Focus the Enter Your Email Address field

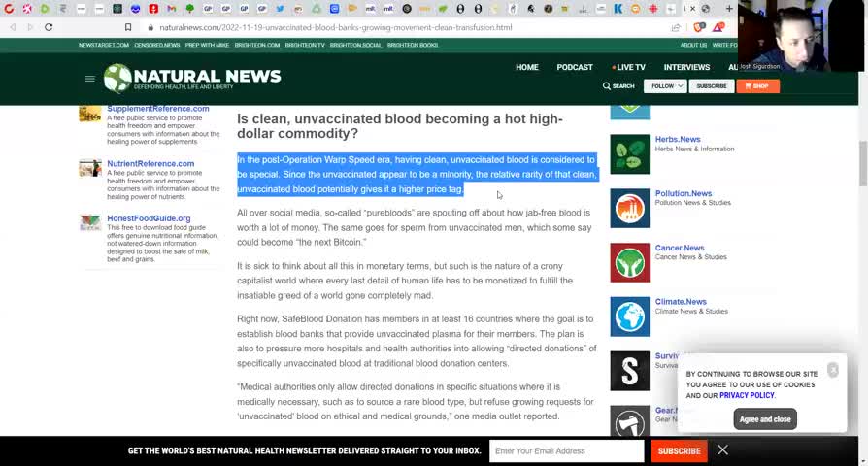click(566, 451)
